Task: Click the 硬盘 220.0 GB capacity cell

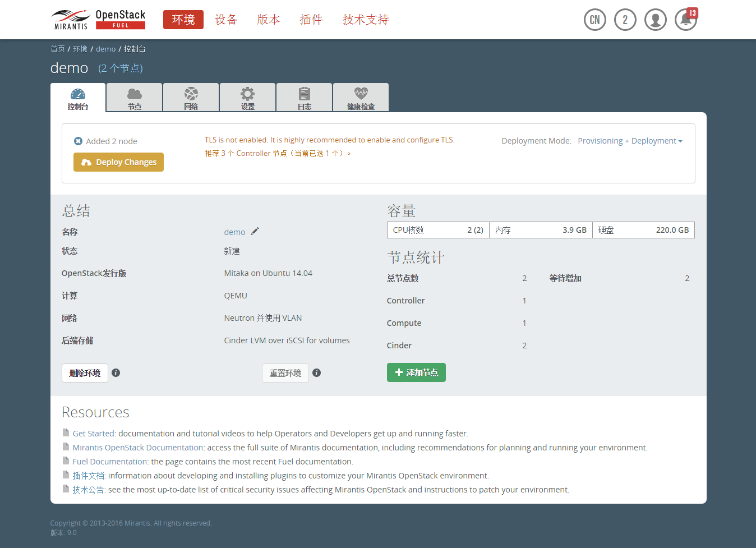Action: pyautogui.click(x=643, y=230)
